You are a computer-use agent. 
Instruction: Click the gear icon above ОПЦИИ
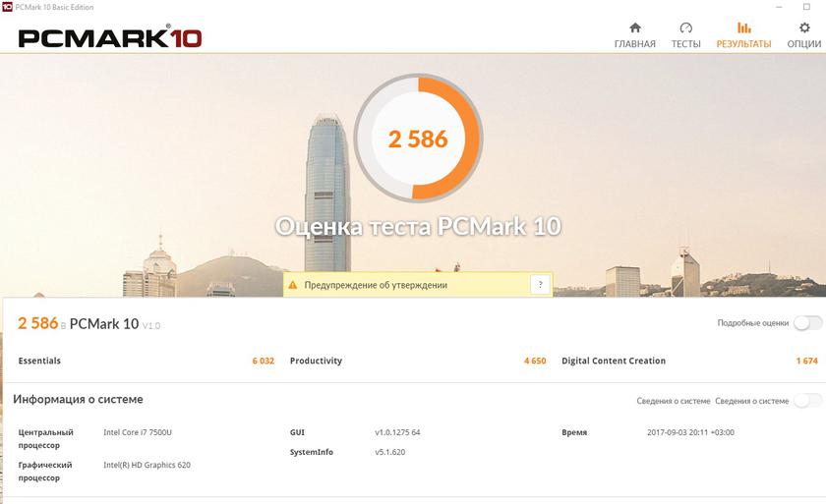(x=804, y=28)
